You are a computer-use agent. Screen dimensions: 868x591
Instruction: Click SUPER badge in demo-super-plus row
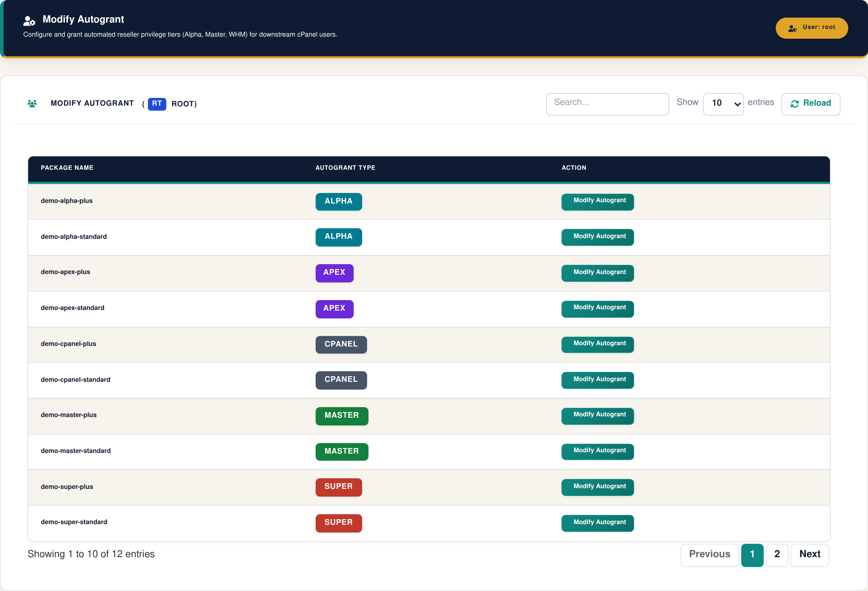tap(339, 487)
